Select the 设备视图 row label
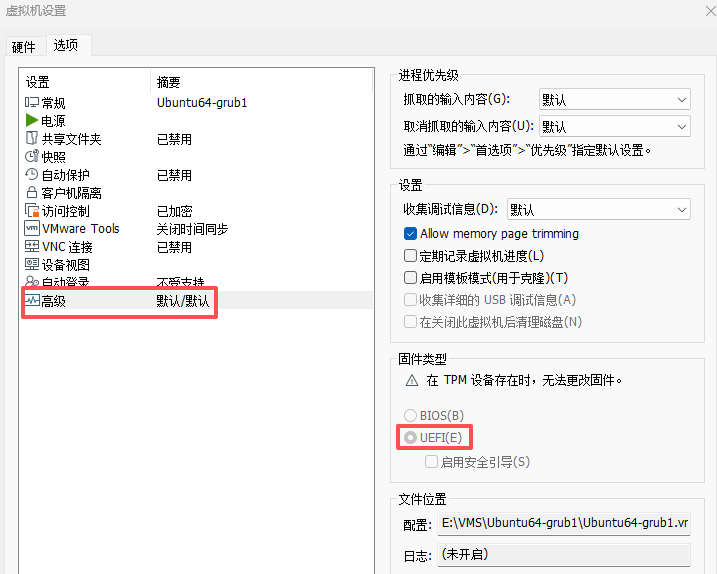This screenshot has height=574, width=717. click(65, 265)
